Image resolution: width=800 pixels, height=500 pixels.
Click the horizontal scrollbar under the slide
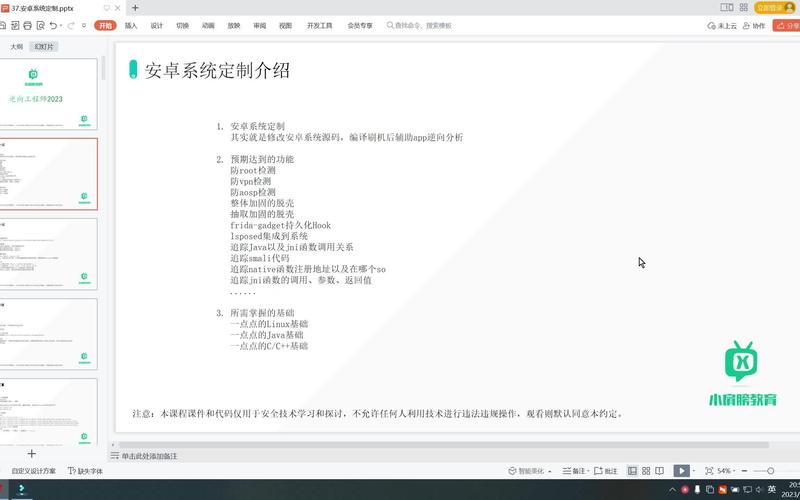[x=443, y=445]
